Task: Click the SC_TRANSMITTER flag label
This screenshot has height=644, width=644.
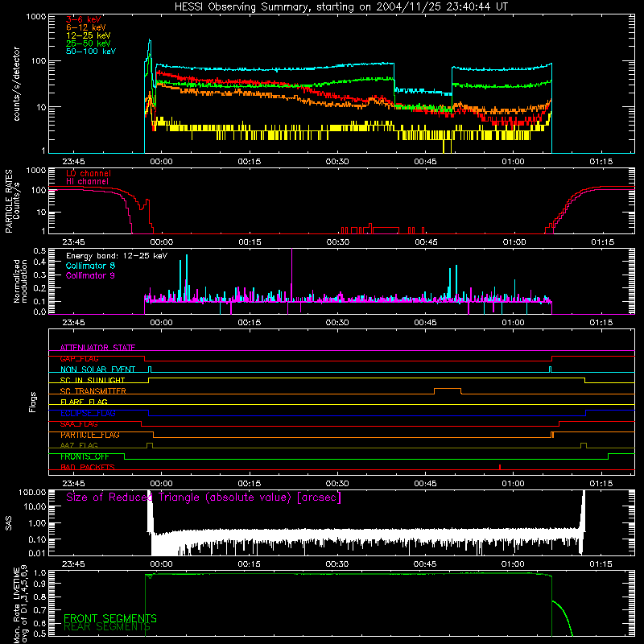Action: [x=93, y=391]
